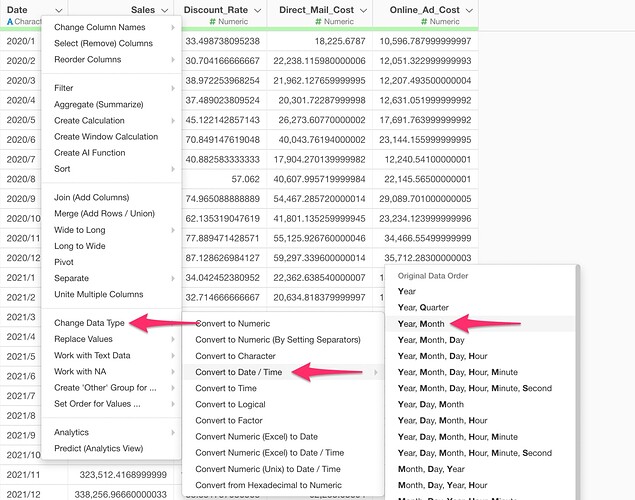Viewport: 635px width, 500px height.
Task: Expand the Filter submenu
Action: pyautogui.click(x=64, y=88)
